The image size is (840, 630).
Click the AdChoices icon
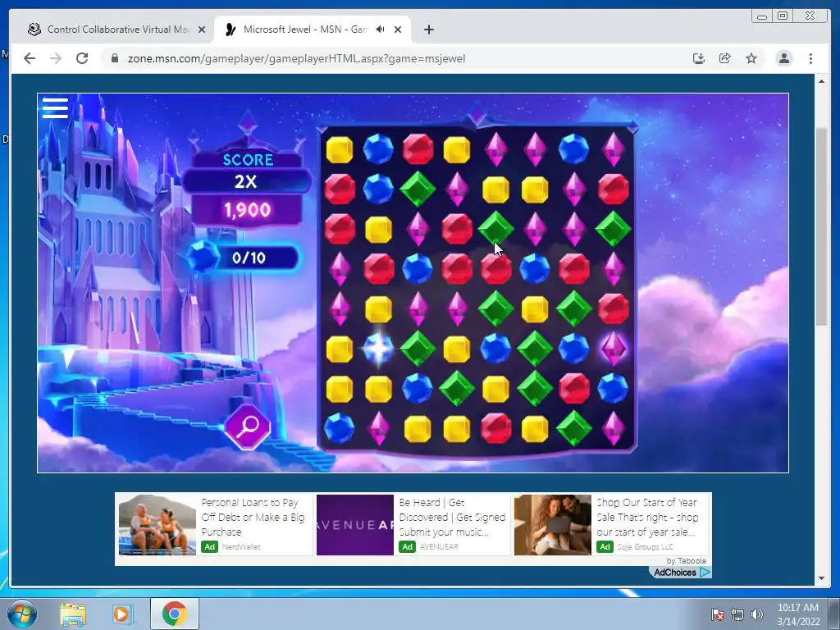[705, 572]
